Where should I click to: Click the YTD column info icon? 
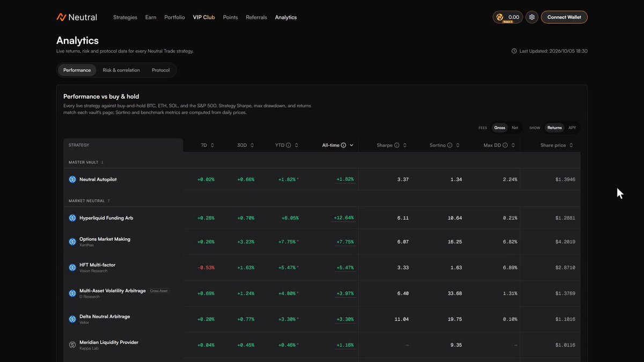[288, 145]
